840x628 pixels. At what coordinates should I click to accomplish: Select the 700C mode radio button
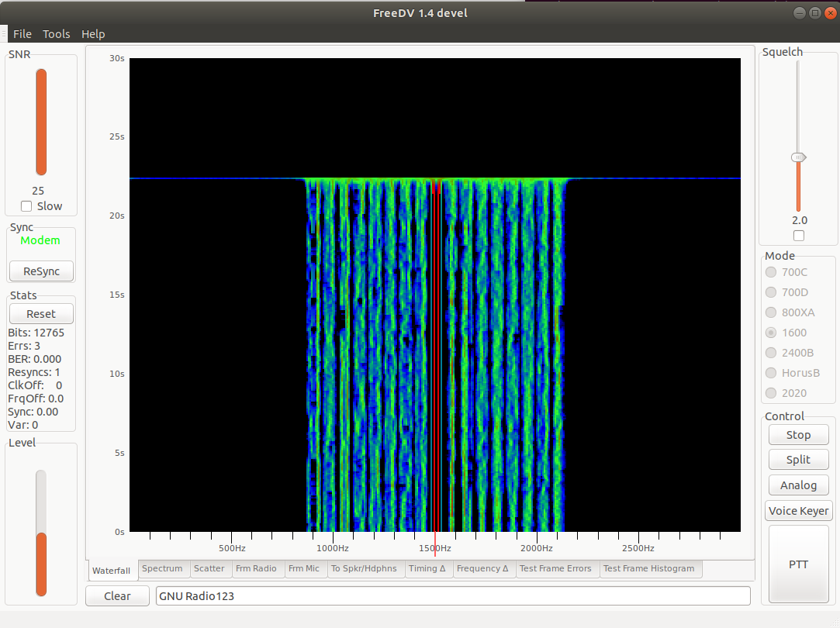coord(771,272)
